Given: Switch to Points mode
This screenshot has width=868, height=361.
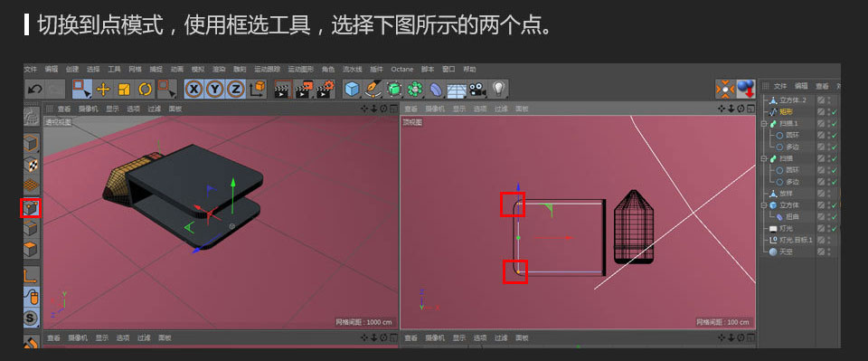Looking at the screenshot, I should tap(31, 208).
